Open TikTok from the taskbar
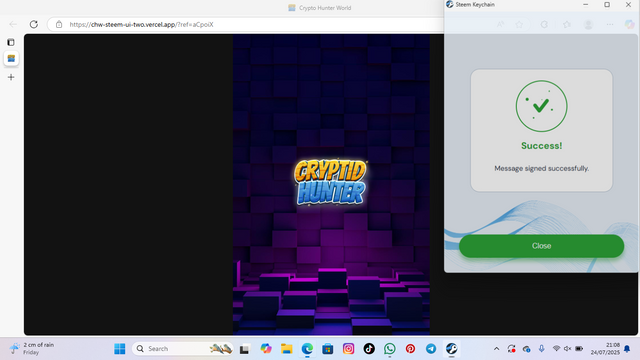 pyautogui.click(x=369, y=349)
